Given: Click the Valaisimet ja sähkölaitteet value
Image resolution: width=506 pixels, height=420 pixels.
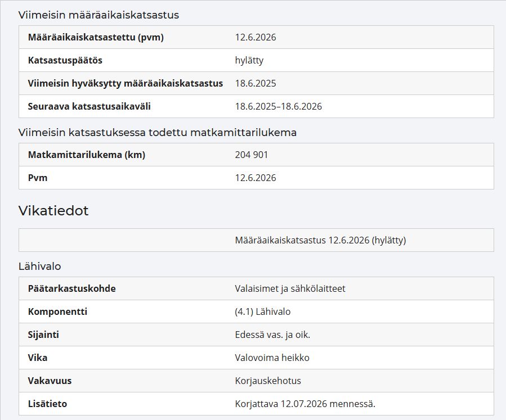Looking at the screenshot, I should tap(290, 288).
